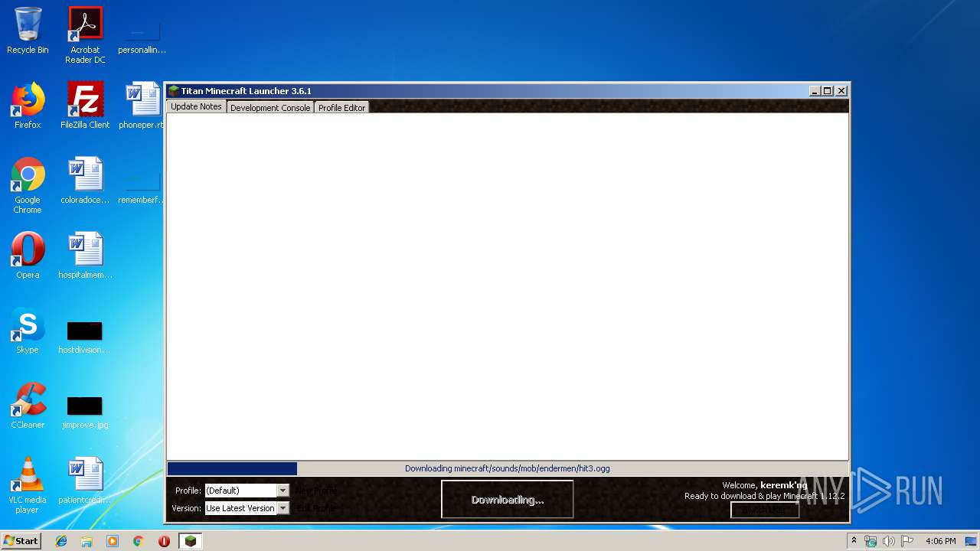Launch CCleaner from the desktop
Screen dimensions: 980x551
coord(28,406)
